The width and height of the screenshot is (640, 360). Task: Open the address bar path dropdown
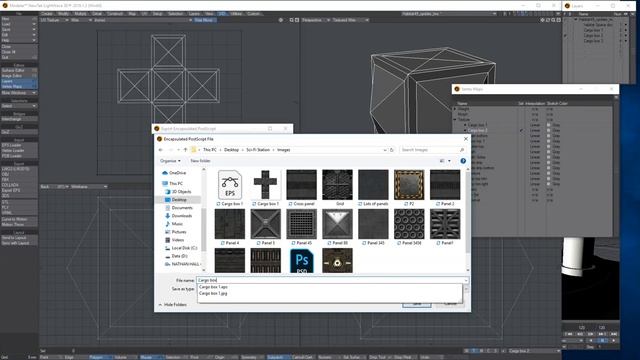coord(384,150)
